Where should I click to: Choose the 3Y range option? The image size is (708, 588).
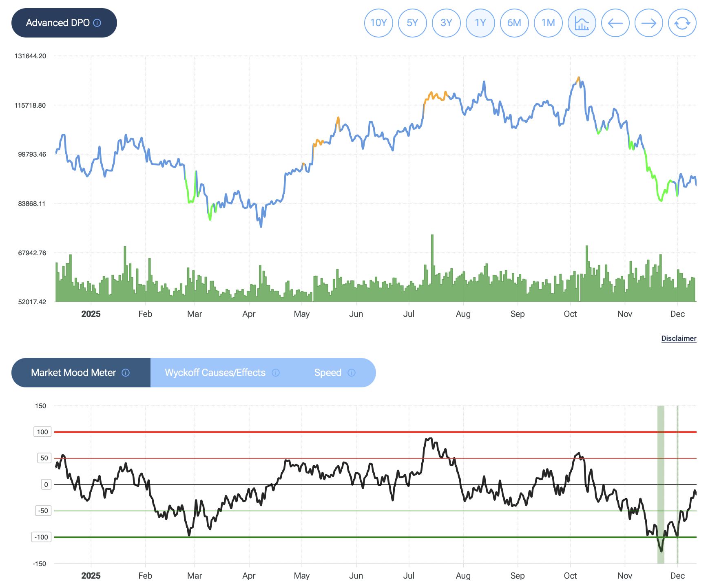point(446,23)
